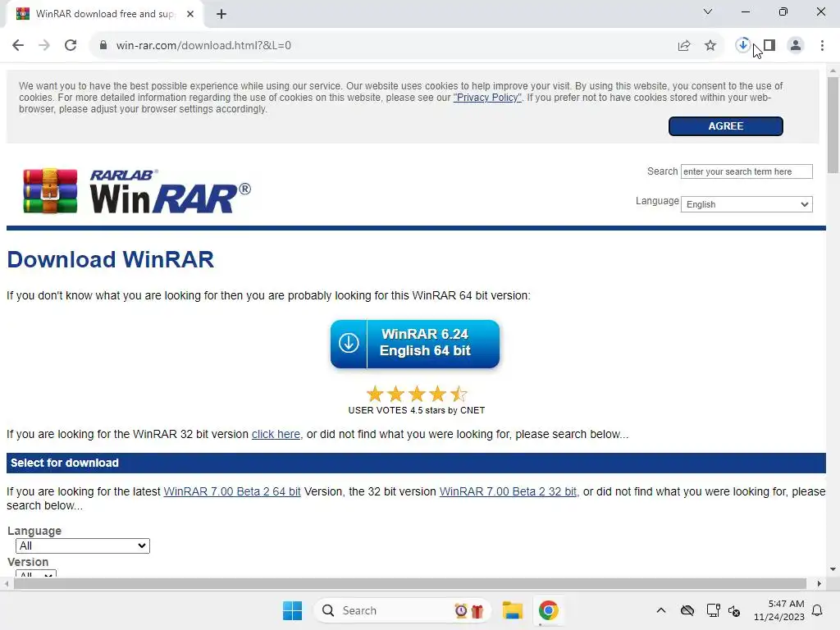Click the vertical scrollbar thumb
This screenshot has width=840, height=630.
point(833,126)
